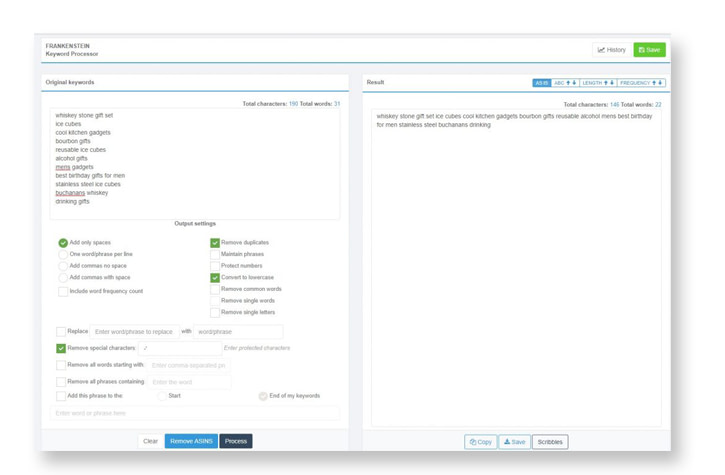Uncheck Remove special characters
The height and width of the screenshot is (475, 725).
(61, 348)
